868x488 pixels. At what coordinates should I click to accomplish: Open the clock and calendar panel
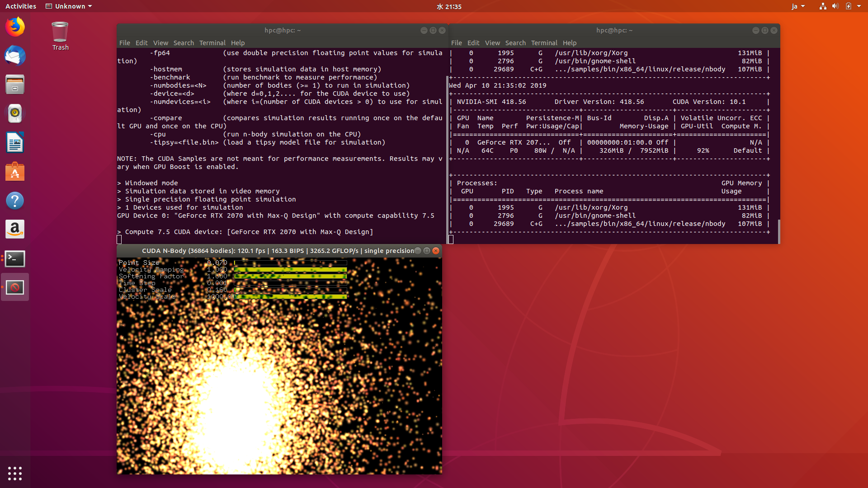coord(449,6)
